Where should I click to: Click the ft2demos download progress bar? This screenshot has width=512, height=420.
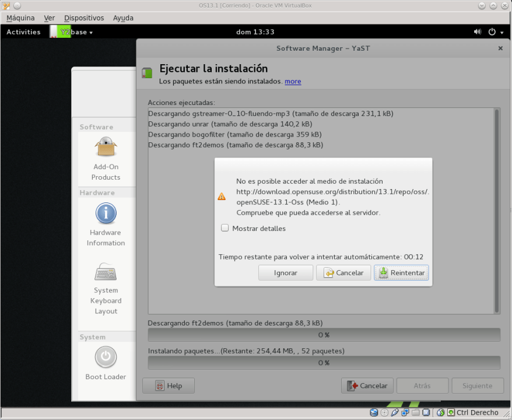[x=324, y=335]
